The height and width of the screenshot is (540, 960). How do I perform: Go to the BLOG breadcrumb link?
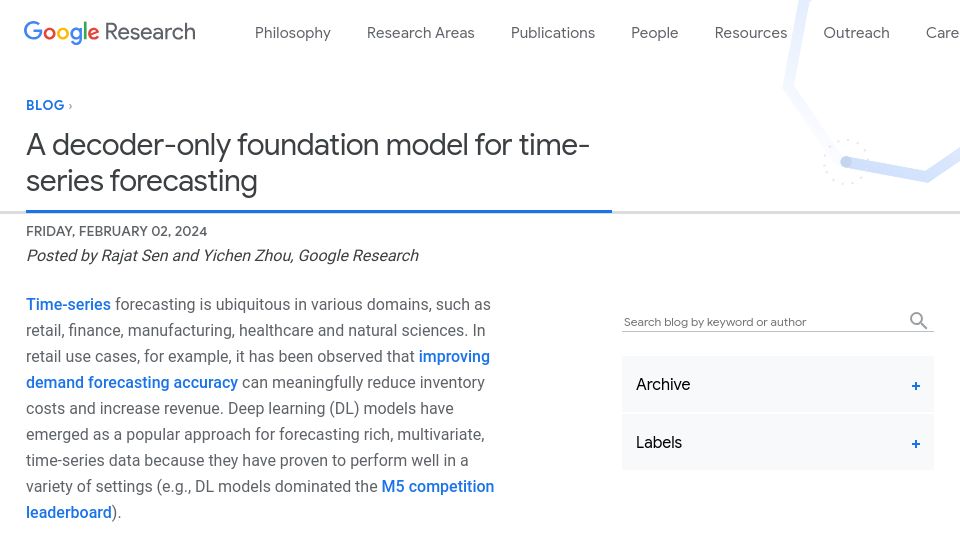(x=45, y=105)
